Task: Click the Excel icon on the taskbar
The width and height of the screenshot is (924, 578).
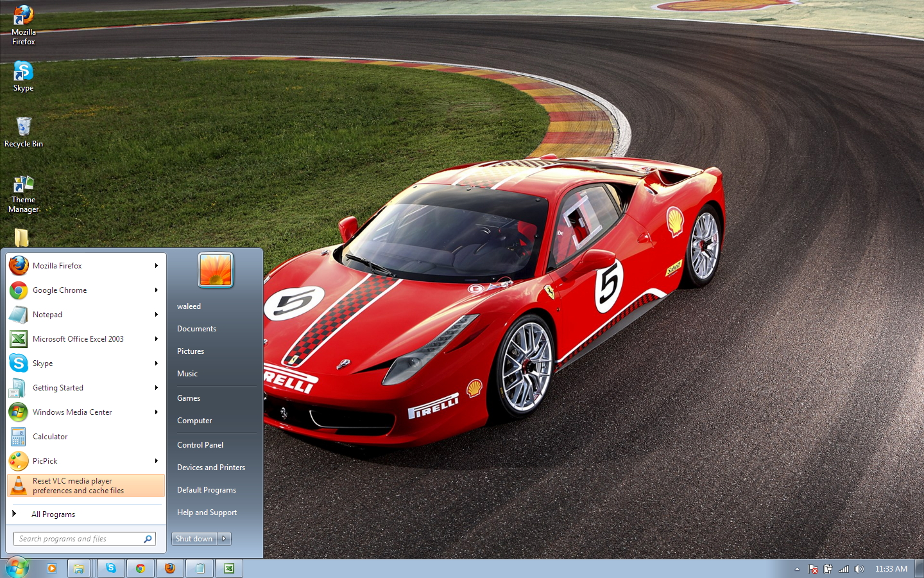Action: point(229,568)
